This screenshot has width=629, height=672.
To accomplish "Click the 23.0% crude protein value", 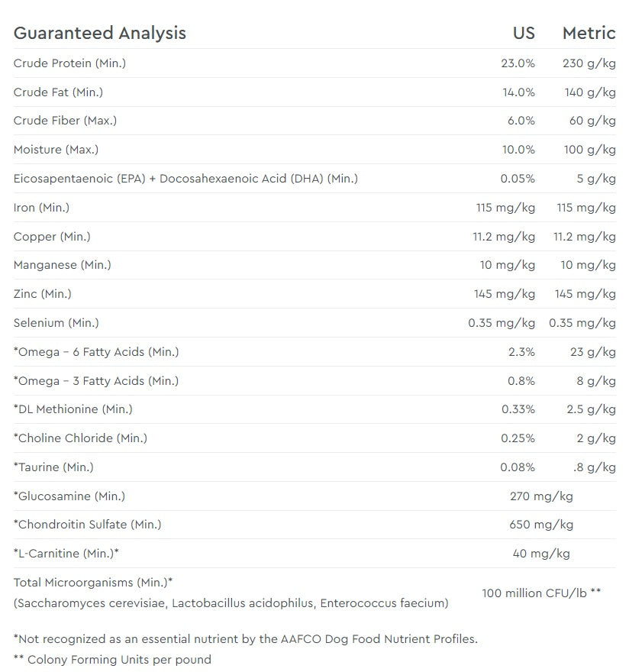I will 518,63.
